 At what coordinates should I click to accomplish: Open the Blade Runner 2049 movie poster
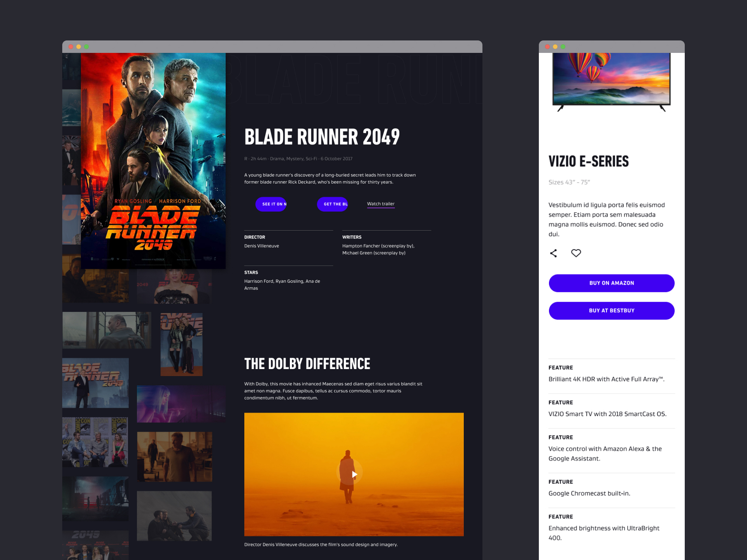click(153, 161)
